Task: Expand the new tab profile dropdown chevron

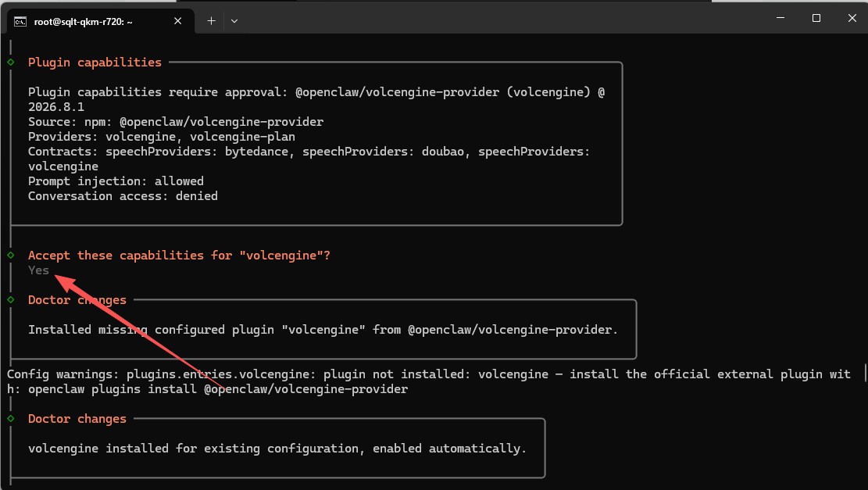Action: [x=234, y=21]
